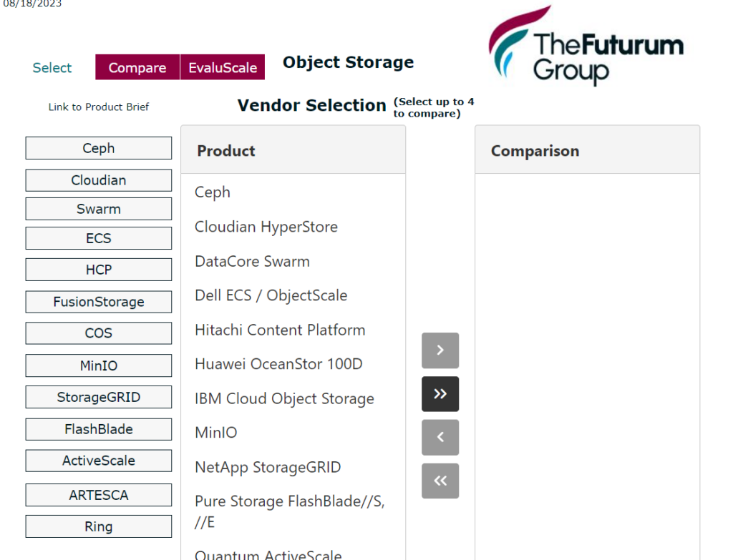Go to the Select tab
Image resolution: width=733 pixels, height=560 pixels.
tap(52, 68)
